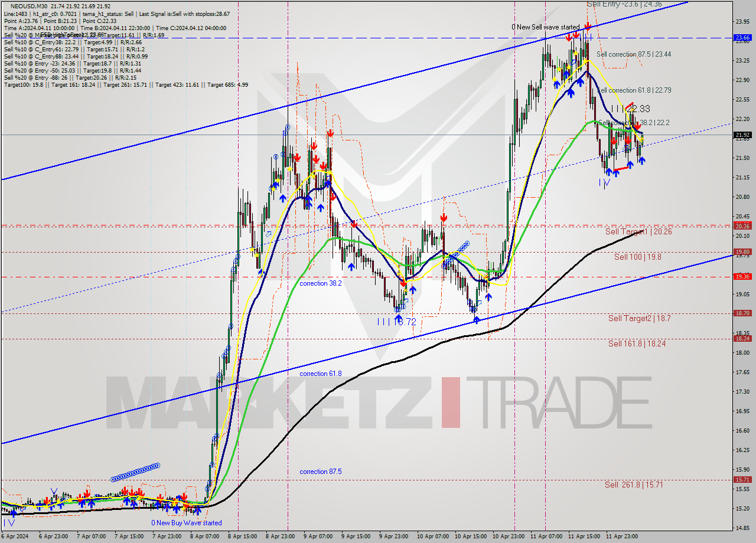Select the 'Sell %10 @ C_Entry88: 23.44' row
This screenshot has height=543, width=756.
(x=76, y=57)
